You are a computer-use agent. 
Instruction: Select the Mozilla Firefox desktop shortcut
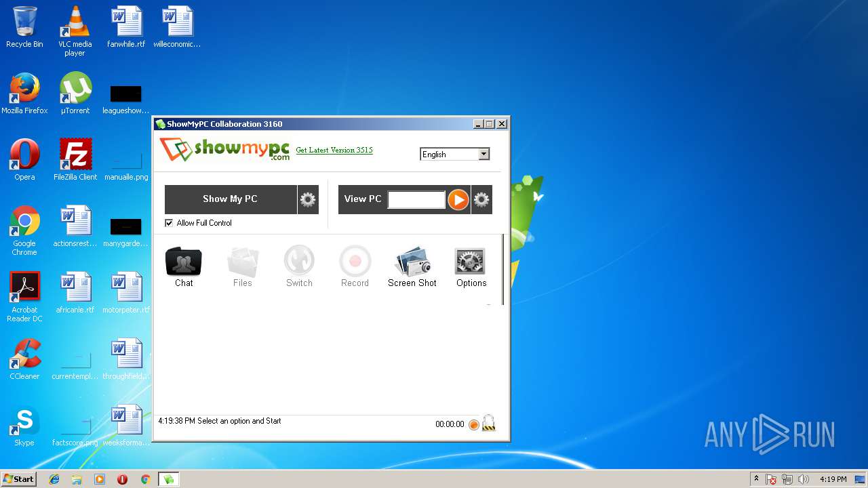pos(24,94)
